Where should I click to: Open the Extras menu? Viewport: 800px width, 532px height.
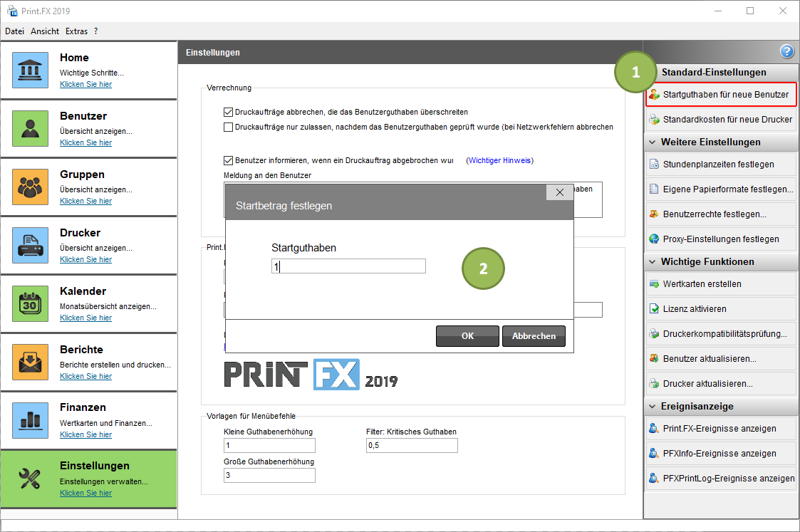tap(76, 31)
